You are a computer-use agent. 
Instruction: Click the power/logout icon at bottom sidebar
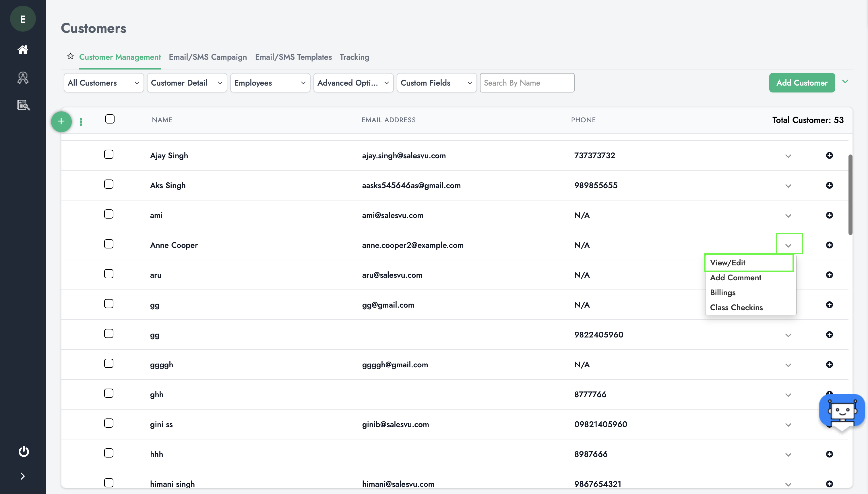click(23, 451)
